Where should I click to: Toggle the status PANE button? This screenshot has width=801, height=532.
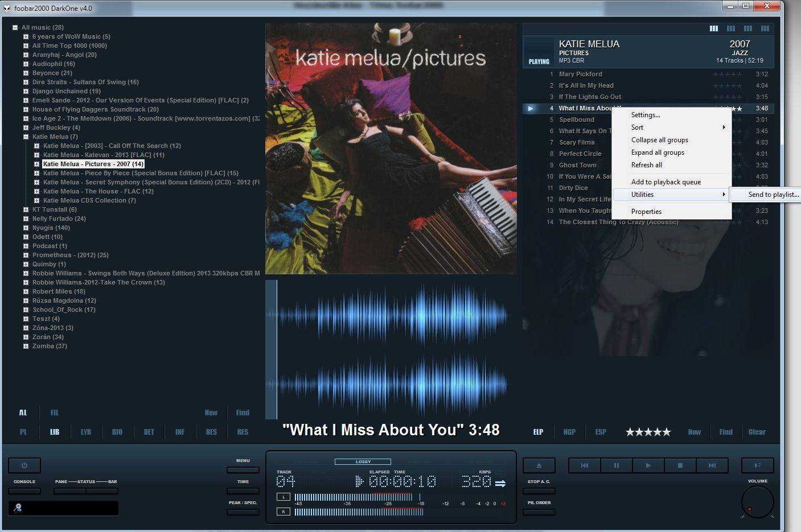pos(70,490)
